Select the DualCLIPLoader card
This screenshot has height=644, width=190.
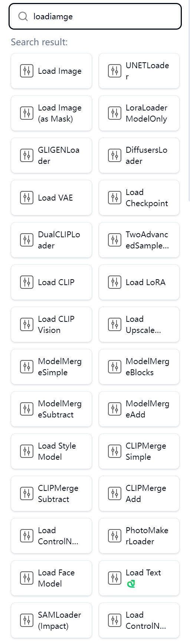(x=51, y=240)
